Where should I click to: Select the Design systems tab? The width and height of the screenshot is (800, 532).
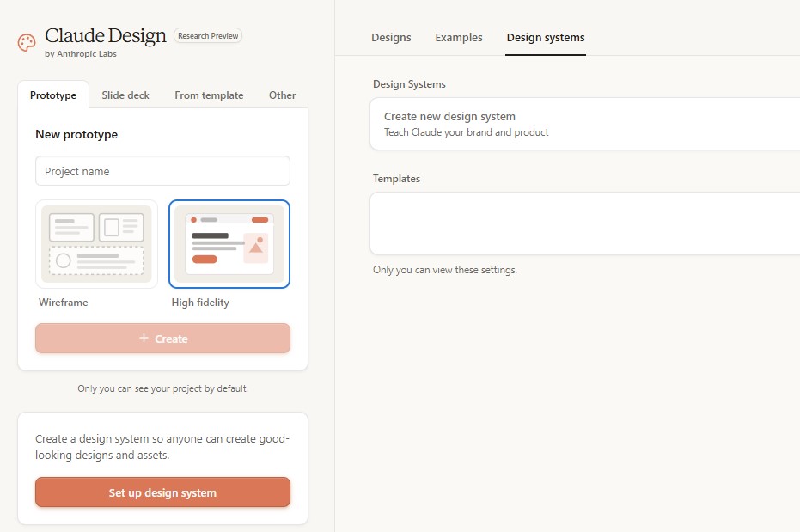pyautogui.click(x=546, y=37)
